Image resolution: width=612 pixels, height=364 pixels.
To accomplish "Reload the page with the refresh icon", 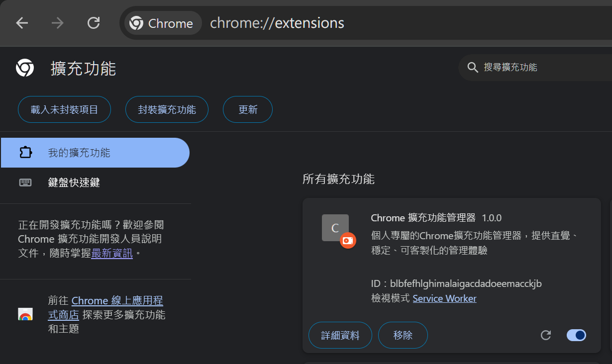I will pos(94,23).
